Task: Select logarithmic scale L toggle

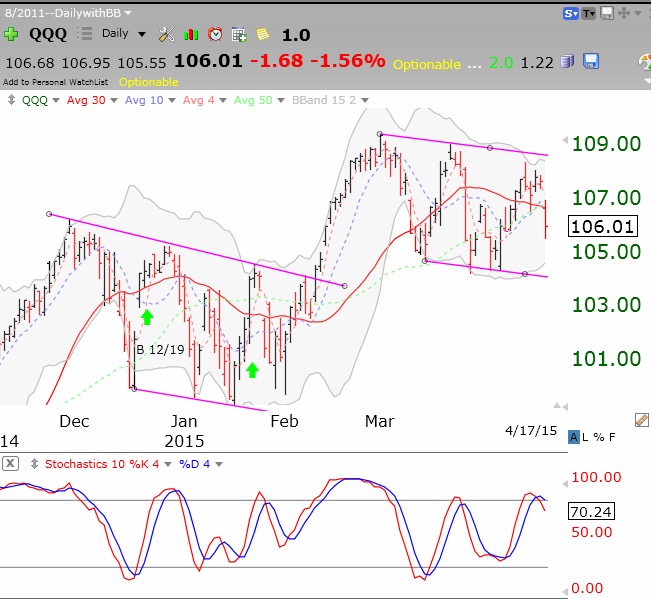Action: coord(585,437)
